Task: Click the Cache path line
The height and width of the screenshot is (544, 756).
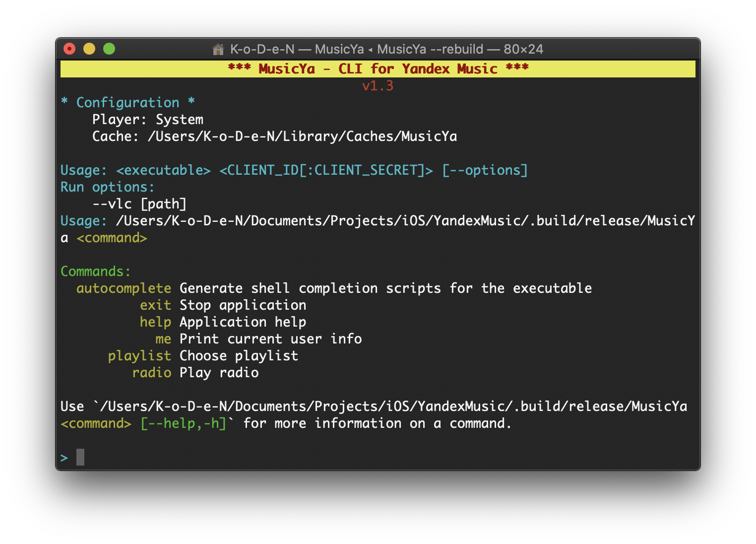Action: pyautogui.click(x=275, y=136)
